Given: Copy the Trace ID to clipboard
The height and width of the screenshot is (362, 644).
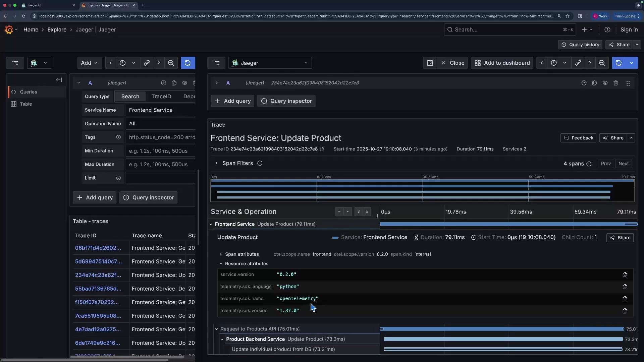Looking at the screenshot, I should click(322, 149).
